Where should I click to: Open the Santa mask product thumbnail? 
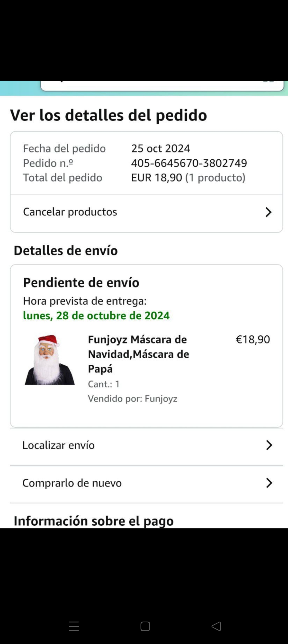(x=50, y=359)
